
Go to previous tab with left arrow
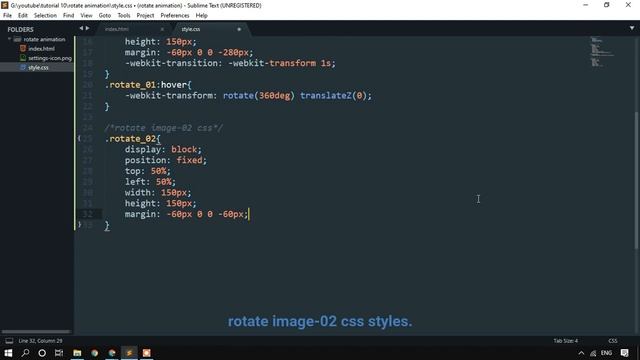81,28
